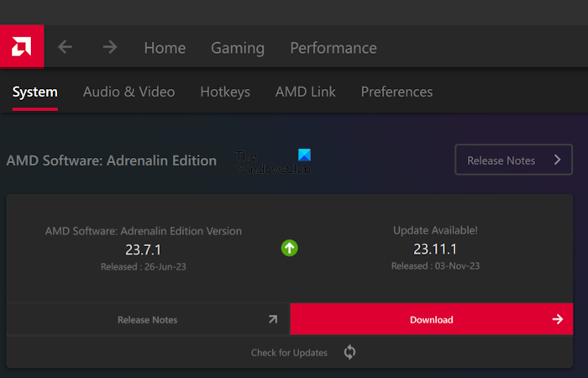Click Check for Updates
Image resolution: width=588 pixels, height=378 pixels.
pyautogui.click(x=290, y=352)
